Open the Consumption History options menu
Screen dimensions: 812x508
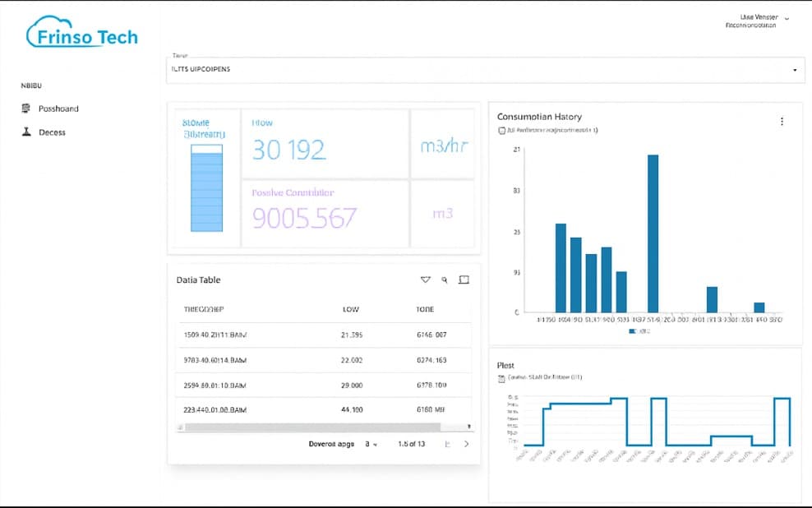point(782,120)
